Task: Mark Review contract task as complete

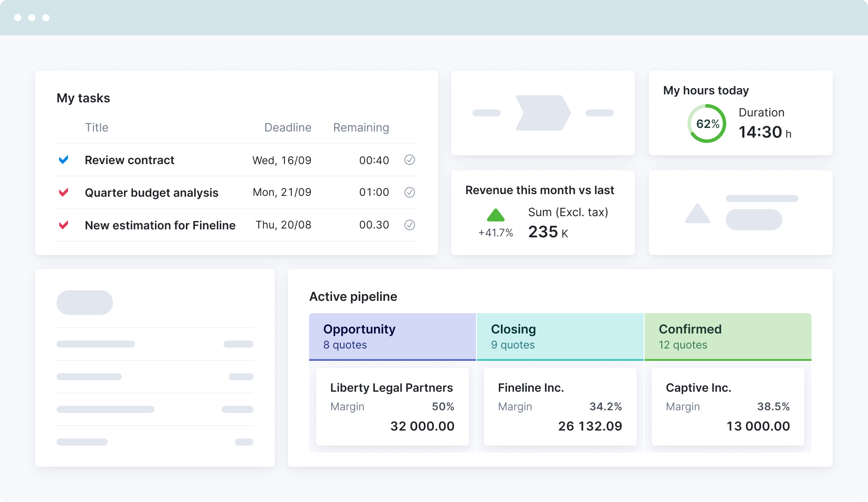Action: [x=410, y=160]
